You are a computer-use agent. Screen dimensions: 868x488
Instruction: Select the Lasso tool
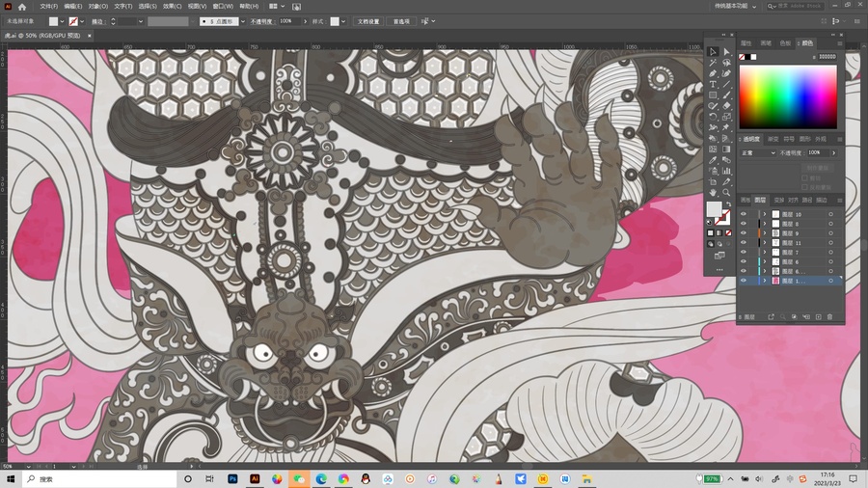(726, 63)
